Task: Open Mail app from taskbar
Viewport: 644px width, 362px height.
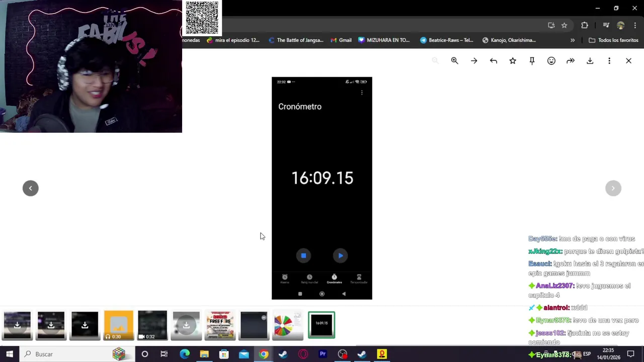Action: 244,354
